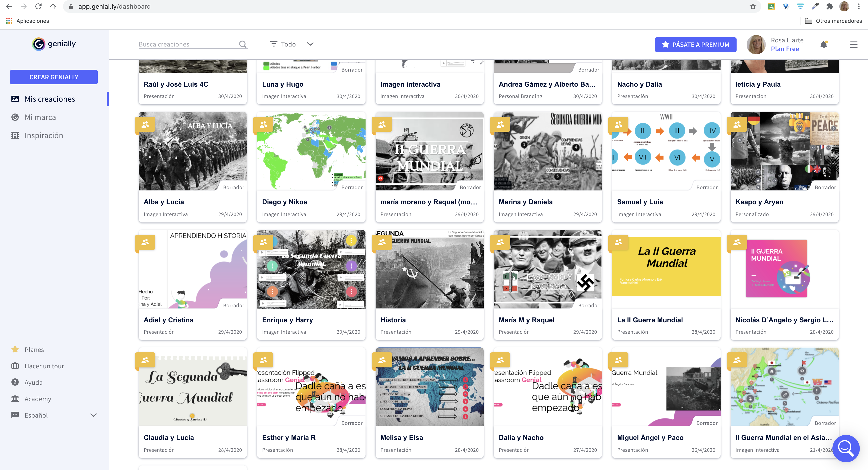Image resolution: width=868 pixels, height=470 pixels.
Task: Click shared icon on Alba y Lucía card
Action: pyautogui.click(x=145, y=125)
